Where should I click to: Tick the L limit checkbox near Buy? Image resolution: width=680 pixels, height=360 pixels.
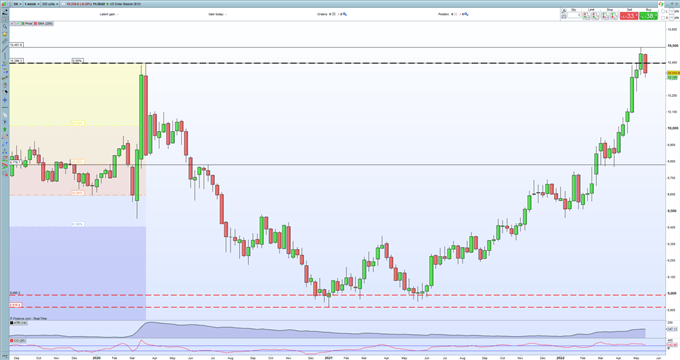coord(663,11)
